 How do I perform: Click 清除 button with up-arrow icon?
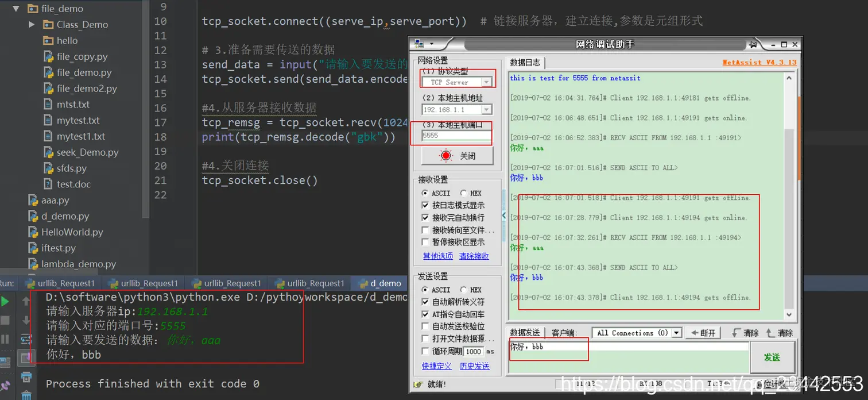coord(779,333)
